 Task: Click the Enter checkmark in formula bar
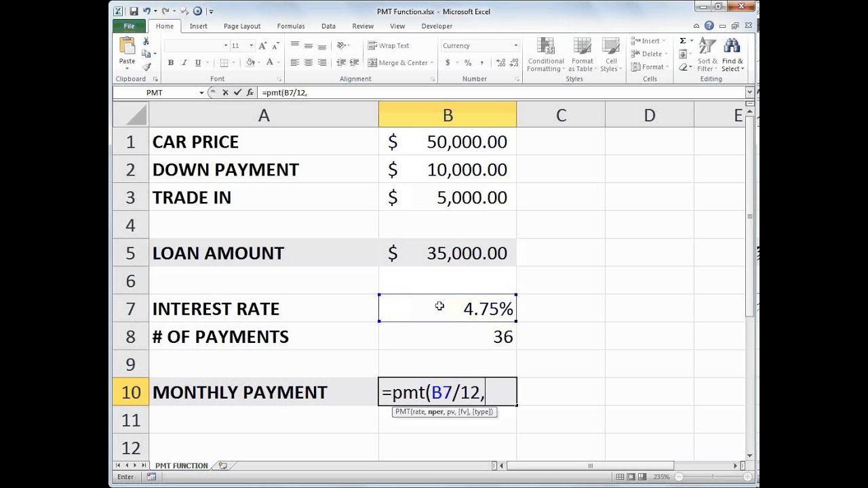[x=237, y=92]
